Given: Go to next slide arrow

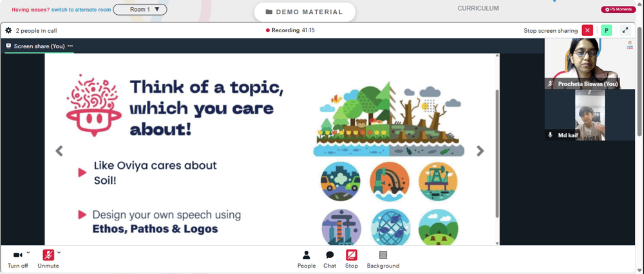Looking at the screenshot, I should click(x=480, y=151).
